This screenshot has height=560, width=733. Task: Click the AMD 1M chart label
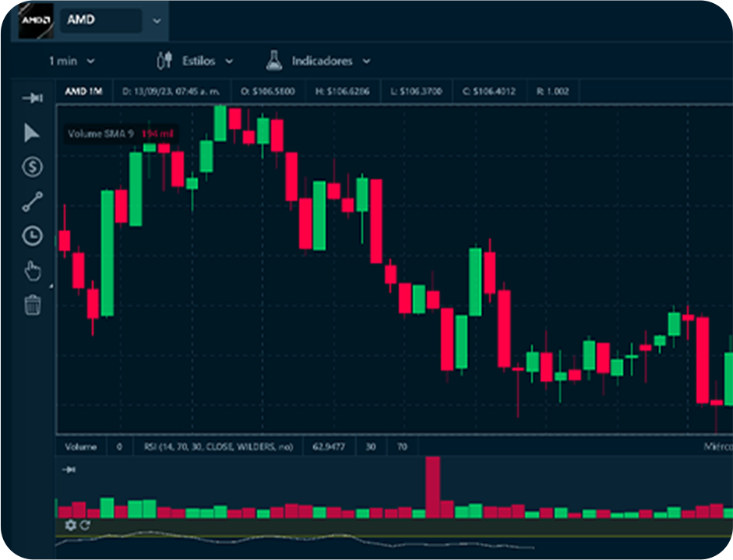click(x=83, y=91)
